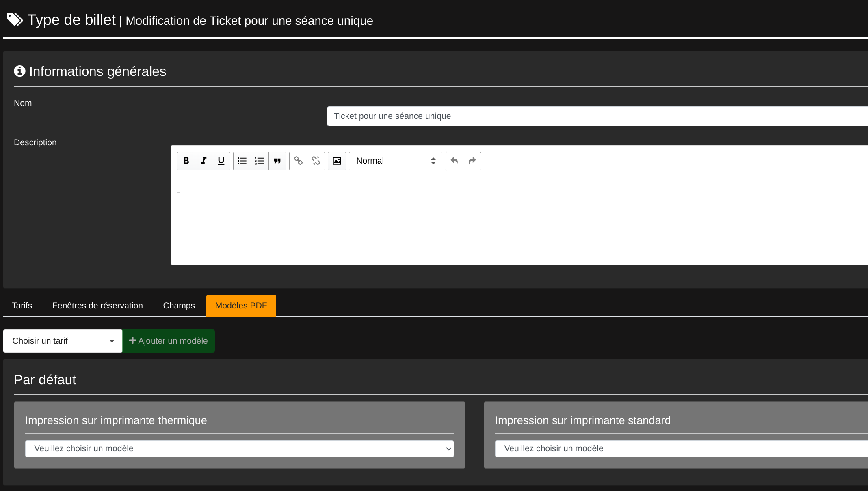Apply italic formatting in the editor
The image size is (868, 491).
pos(203,161)
